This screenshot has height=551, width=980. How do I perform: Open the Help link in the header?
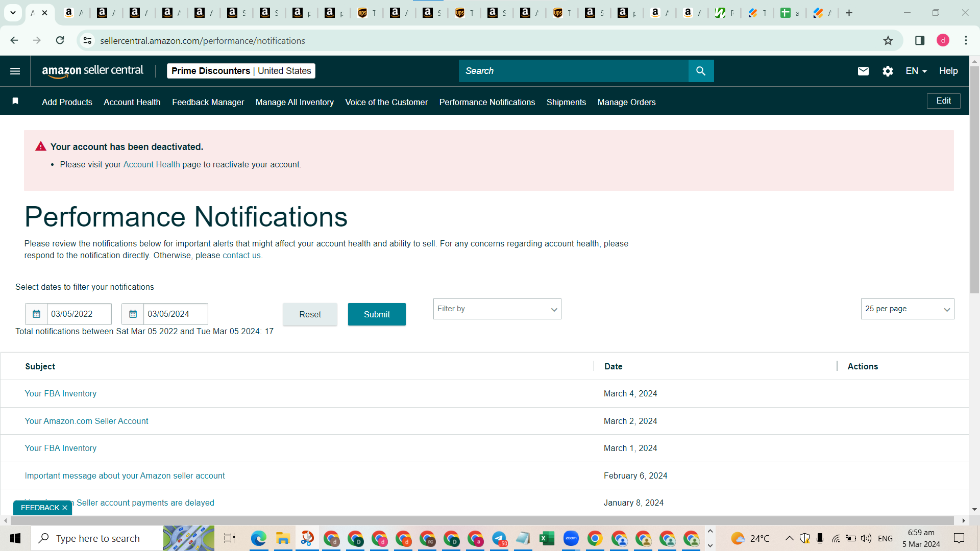(x=948, y=71)
